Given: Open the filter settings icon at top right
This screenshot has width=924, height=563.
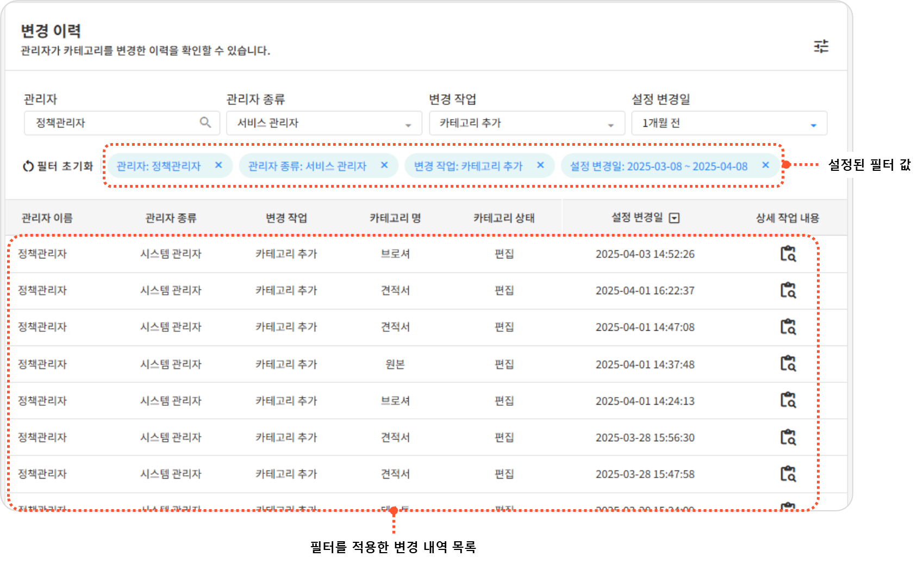Looking at the screenshot, I should (x=821, y=46).
